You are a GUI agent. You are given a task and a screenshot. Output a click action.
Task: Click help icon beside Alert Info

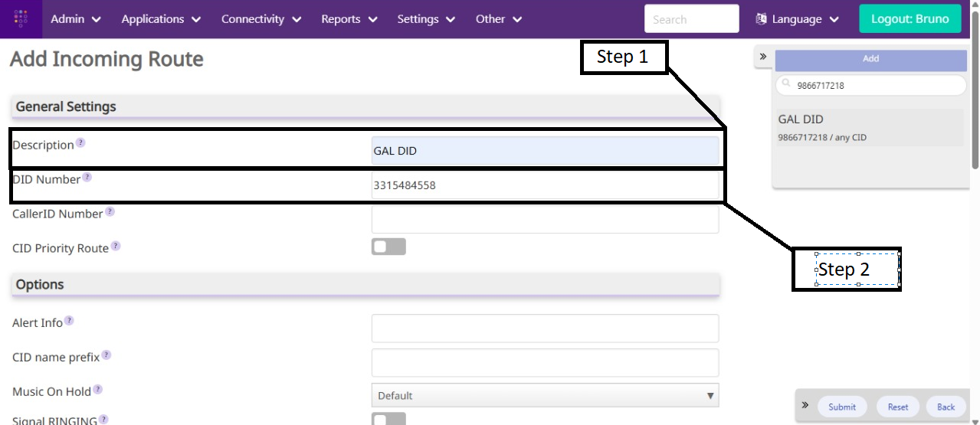69,322
